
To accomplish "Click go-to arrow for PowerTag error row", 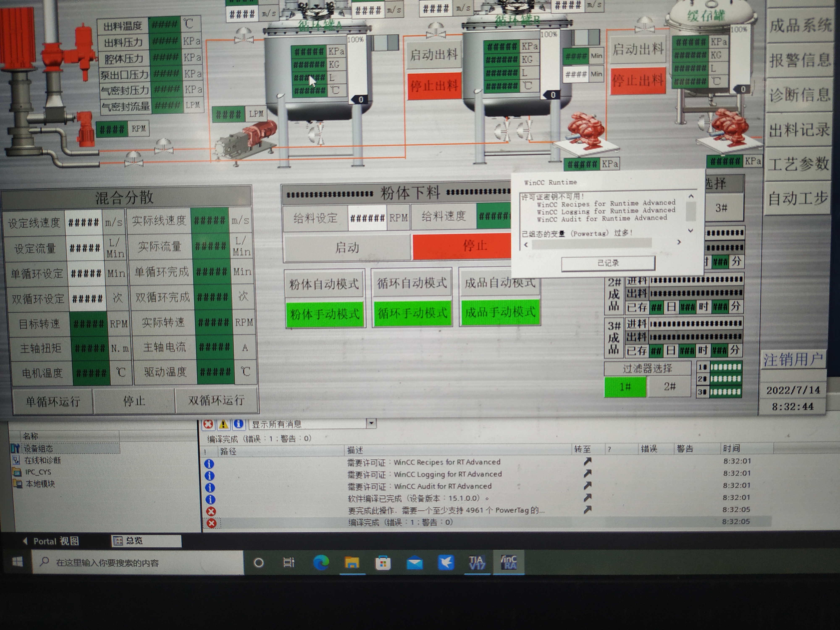I will [587, 510].
